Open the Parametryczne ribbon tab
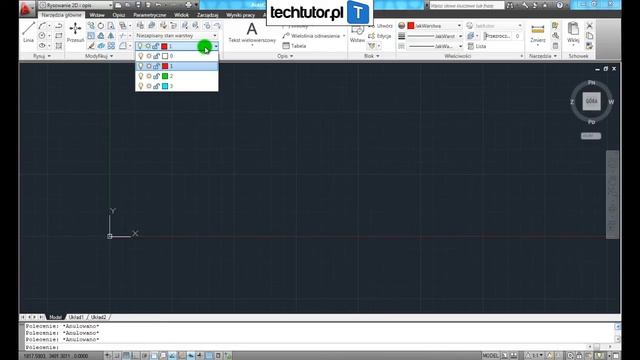Image resolution: width=640 pixels, height=360 pixels. (150, 15)
